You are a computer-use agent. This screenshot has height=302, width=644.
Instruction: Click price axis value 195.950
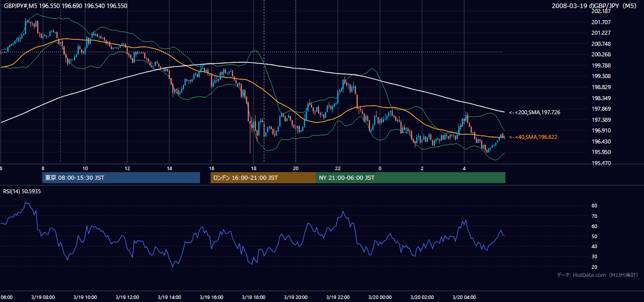click(x=601, y=152)
